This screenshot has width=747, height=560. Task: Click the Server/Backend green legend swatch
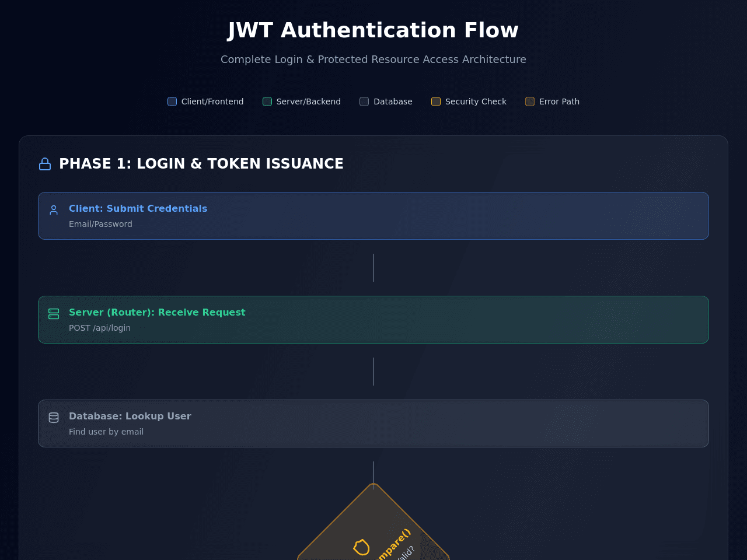(267, 101)
